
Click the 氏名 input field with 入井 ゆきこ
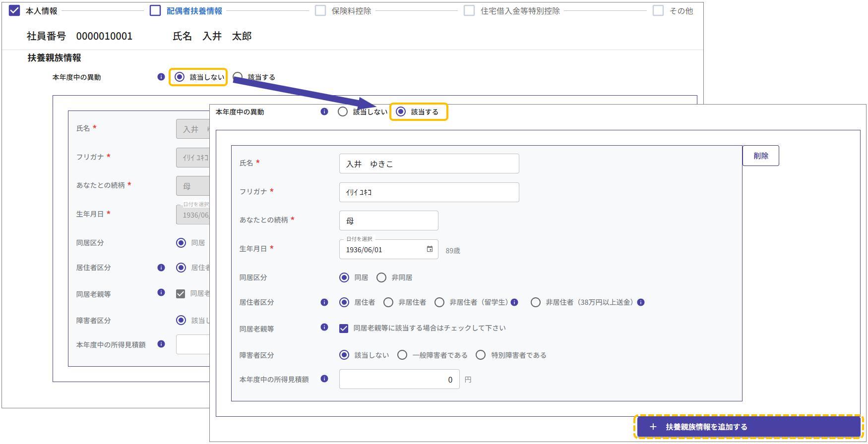[x=429, y=164]
